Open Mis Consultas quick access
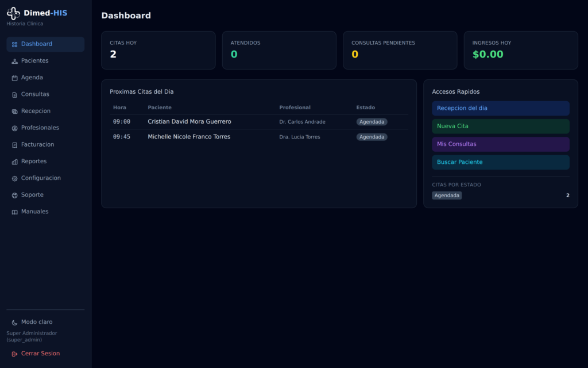 (501, 144)
